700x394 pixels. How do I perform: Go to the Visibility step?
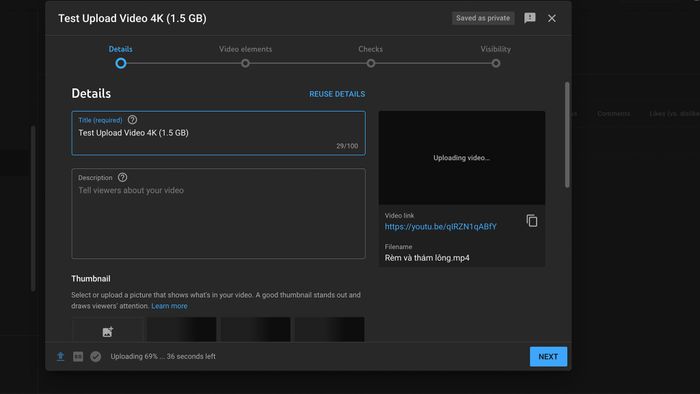pos(496,56)
